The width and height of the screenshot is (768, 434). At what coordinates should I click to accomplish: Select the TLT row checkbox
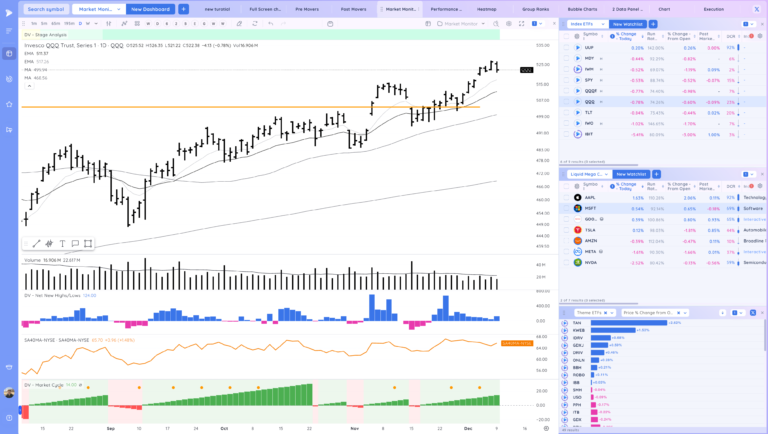click(566, 112)
